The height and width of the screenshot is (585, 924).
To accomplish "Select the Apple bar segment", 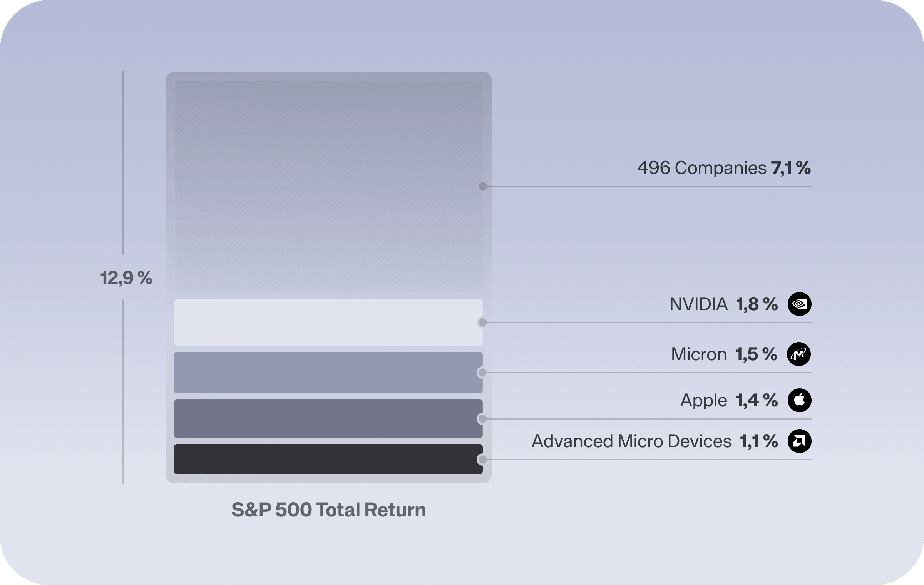I will pos(328,419).
